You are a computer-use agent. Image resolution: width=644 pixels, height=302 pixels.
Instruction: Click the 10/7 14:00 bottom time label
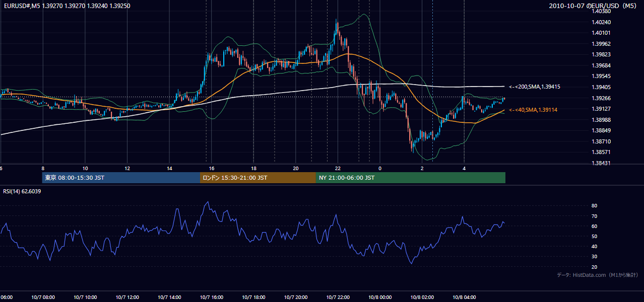(169, 297)
